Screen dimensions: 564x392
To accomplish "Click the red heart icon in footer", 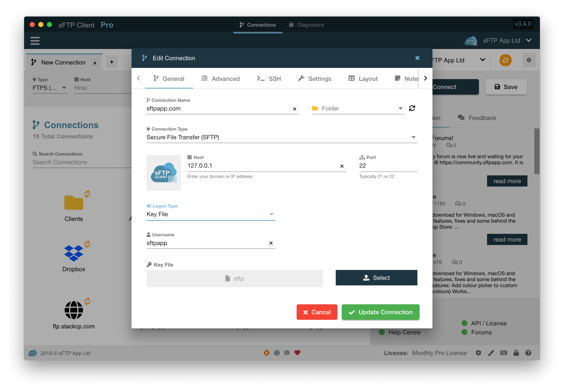I will point(297,353).
